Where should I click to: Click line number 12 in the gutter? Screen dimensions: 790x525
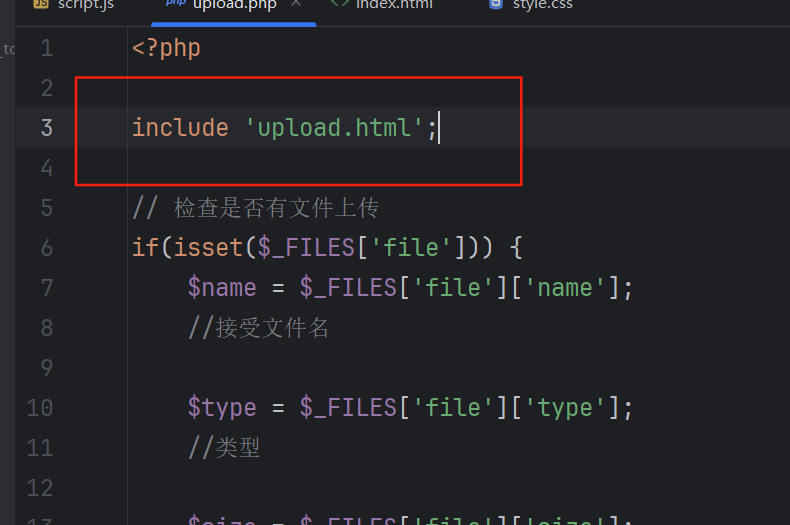pyautogui.click(x=40, y=488)
